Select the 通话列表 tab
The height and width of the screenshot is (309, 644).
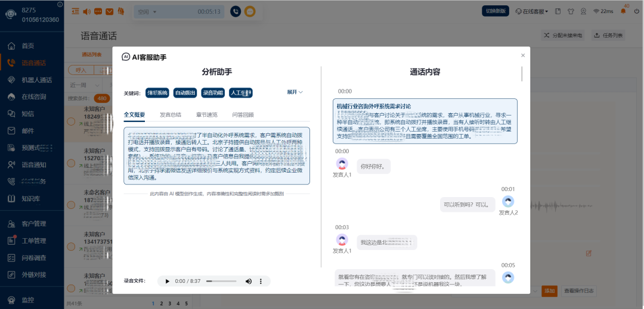point(92,55)
